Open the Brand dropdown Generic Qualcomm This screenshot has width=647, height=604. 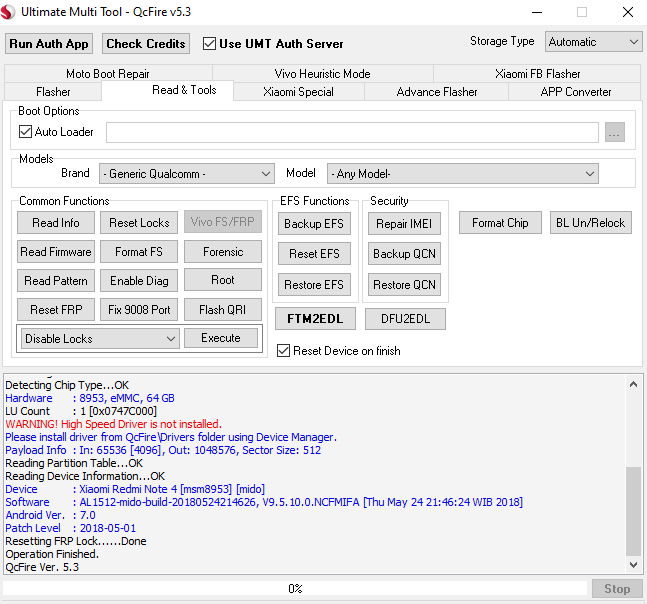coord(187,174)
